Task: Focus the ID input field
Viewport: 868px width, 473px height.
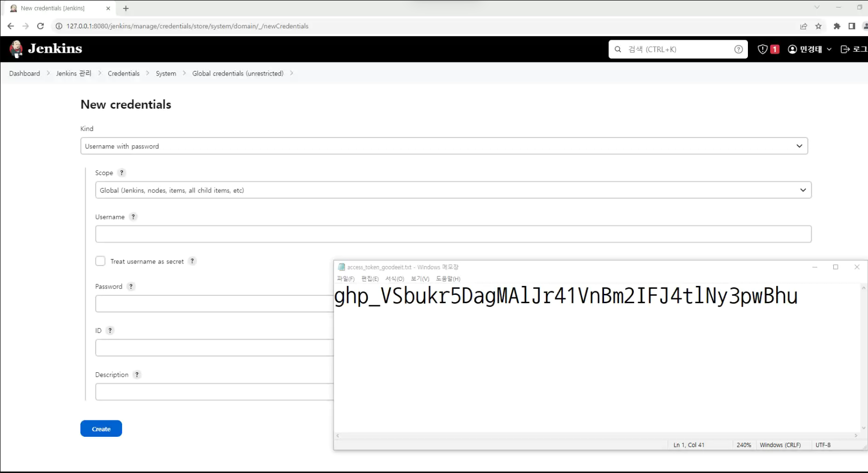Action: tap(214, 348)
